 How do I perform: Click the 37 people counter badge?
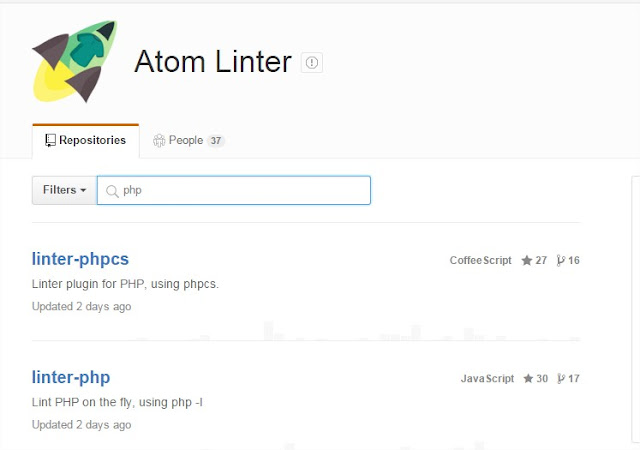tap(215, 141)
